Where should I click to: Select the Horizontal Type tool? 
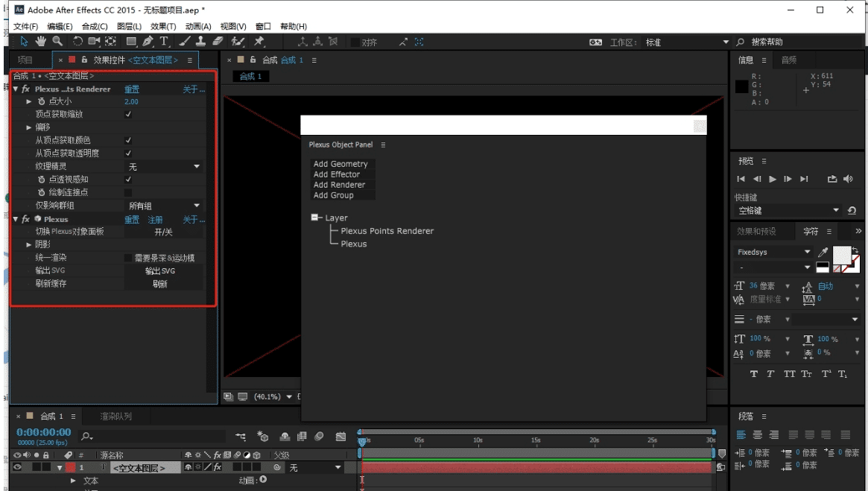click(163, 42)
